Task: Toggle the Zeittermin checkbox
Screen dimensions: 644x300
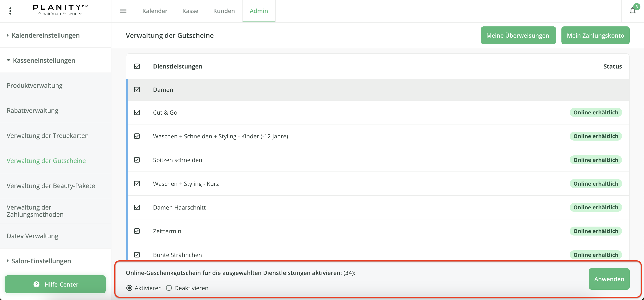Action: (x=137, y=231)
